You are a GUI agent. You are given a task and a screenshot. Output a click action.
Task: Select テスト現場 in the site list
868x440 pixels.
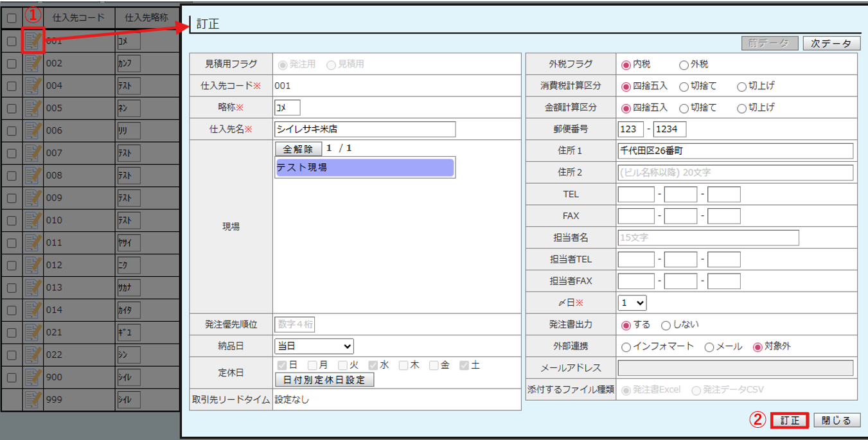pyautogui.click(x=364, y=168)
